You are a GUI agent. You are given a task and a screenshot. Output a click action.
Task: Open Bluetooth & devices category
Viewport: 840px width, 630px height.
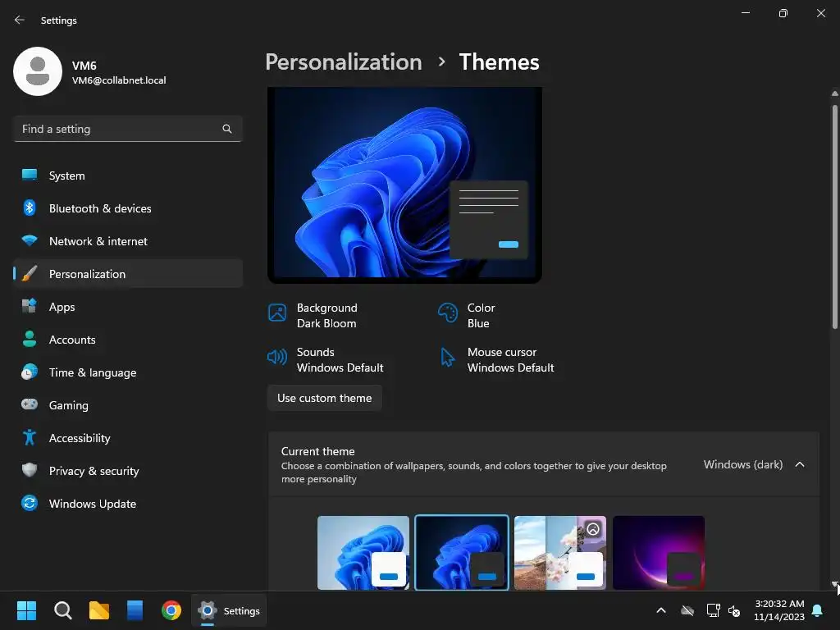(x=128, y=208)
